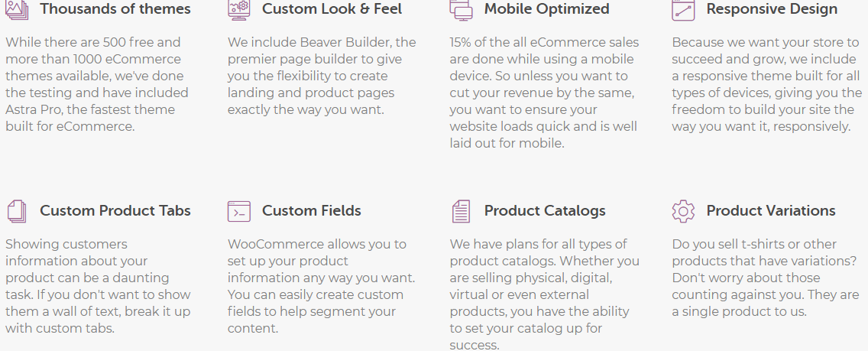Select the Mobile Optimized heading

click(x=547, y=9)
